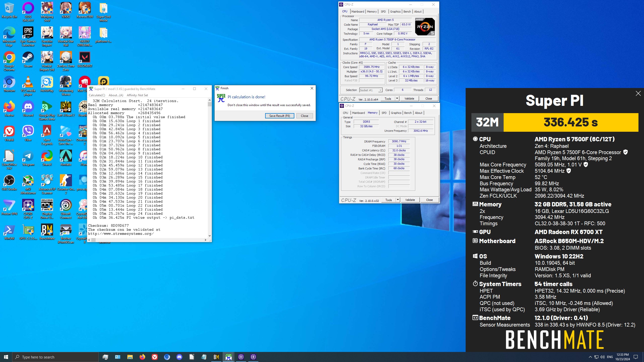644x362 pixels.
Task: Open the volume control in system tray
Action: (x=602, y=357)
